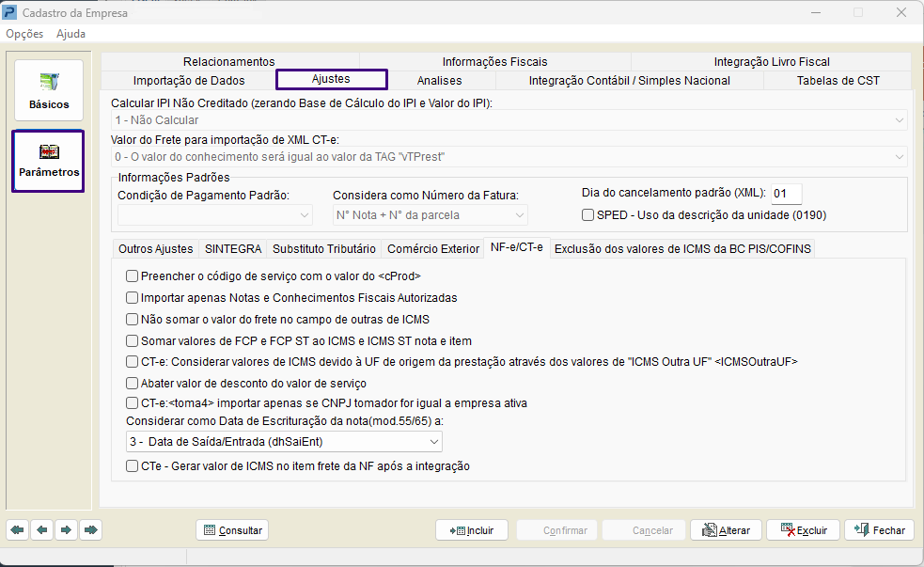Select the NF-e/CT-e sub-tab
The image size is (924, 567).
[x=517, y=247]
